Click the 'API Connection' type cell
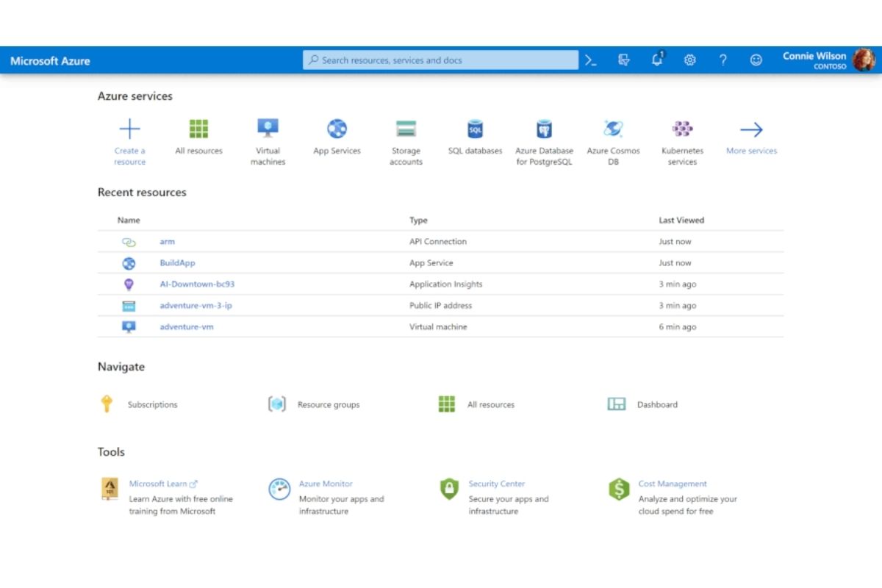The width and height of the screenshot is (882, 588). pos(438,242)
